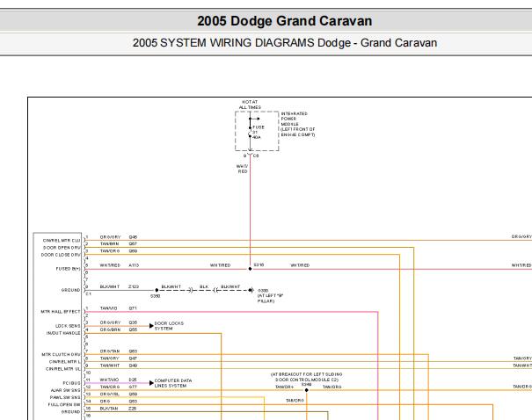Click the '(AT LEFT "B" PILLAR)' ground note
This screenshot has width=532, height=420.
click(x=270, y=298)
